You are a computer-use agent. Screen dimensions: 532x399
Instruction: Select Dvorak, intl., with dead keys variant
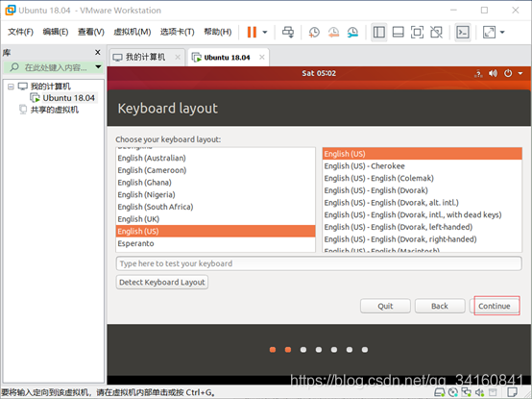coord(423,215)
